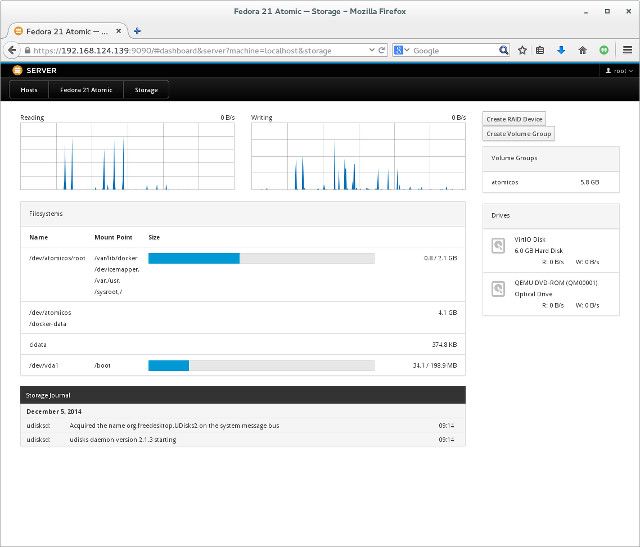The width and height of the screenshot is (640, 547).
Task: Click the VirtIO Disk drive icon
Action: (x=498, y=246)
